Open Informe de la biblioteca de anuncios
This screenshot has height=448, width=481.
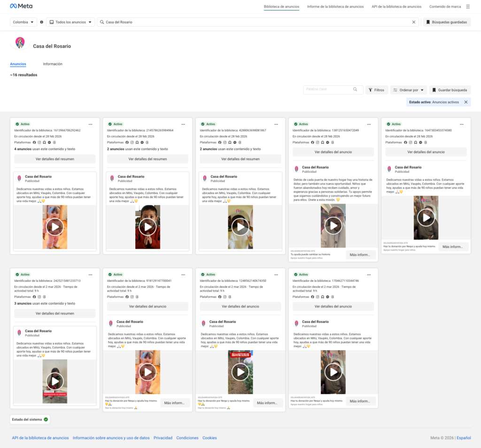click(x=335, y=7)
